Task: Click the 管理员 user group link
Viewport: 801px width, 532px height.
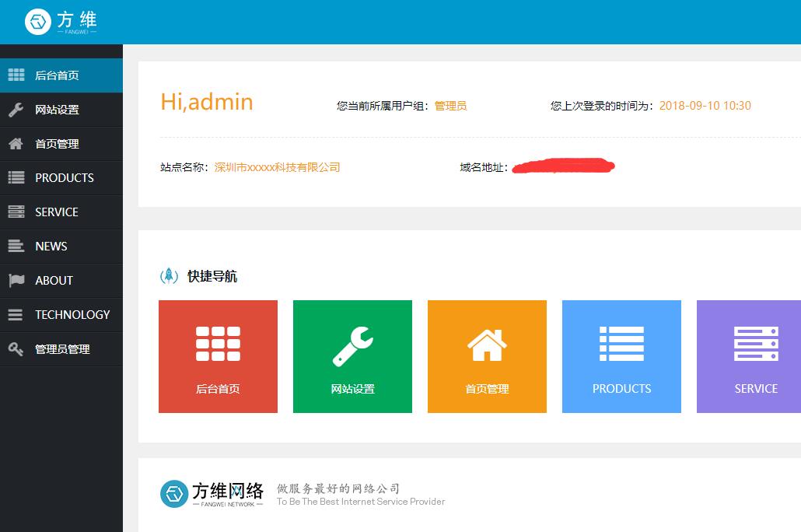Action: click(451, 106)
